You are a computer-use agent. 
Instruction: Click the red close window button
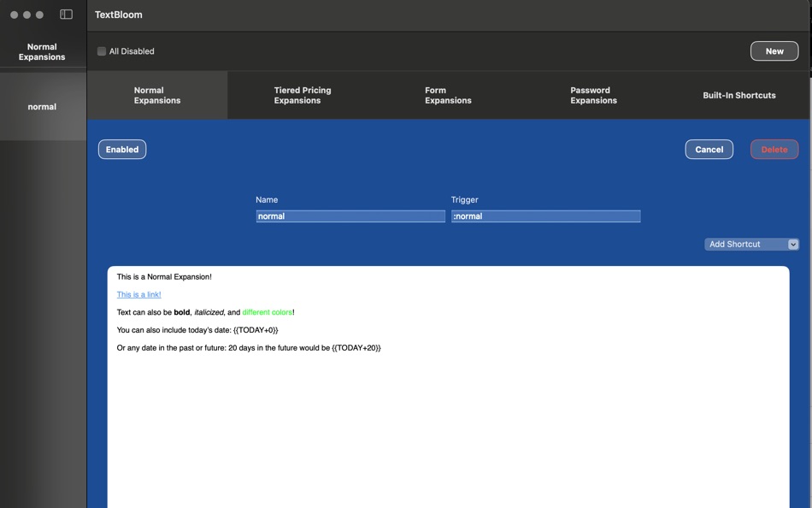pyautogui.click(x=14, y=15)
